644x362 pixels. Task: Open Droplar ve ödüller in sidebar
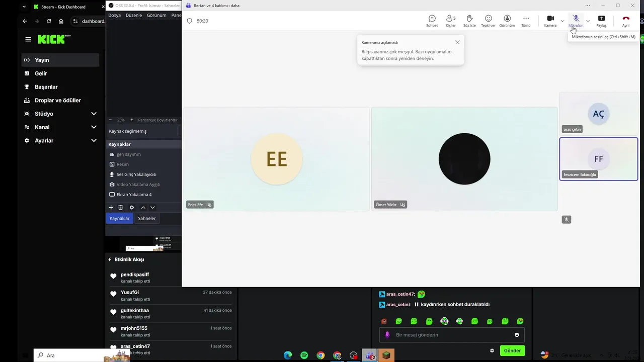60,100
